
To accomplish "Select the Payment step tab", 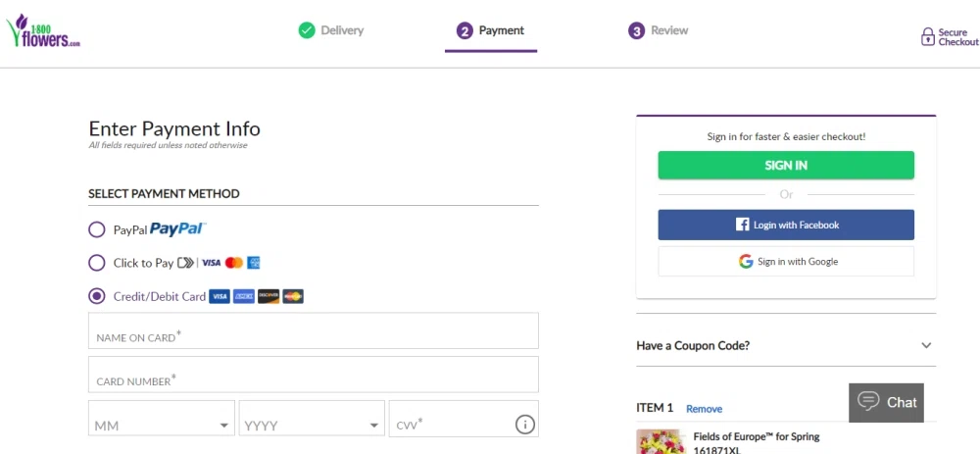I will [491, 31].
